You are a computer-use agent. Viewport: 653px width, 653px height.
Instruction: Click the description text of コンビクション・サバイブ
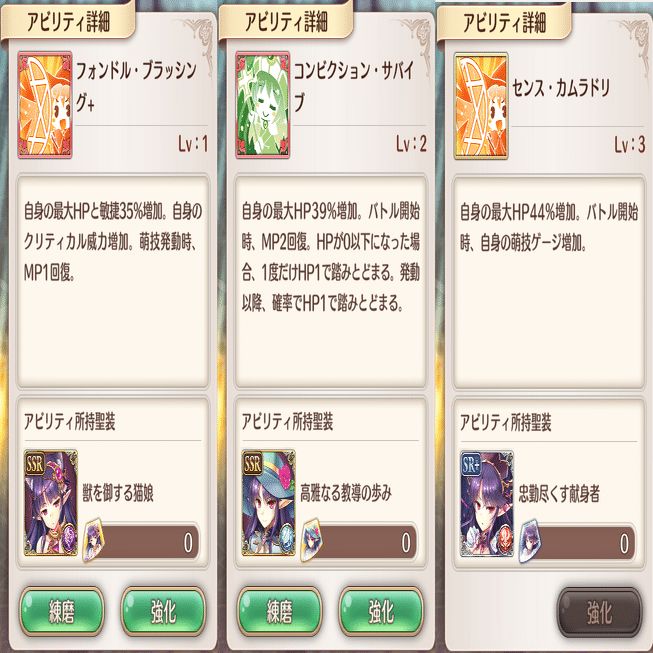[x=331, y=257]
